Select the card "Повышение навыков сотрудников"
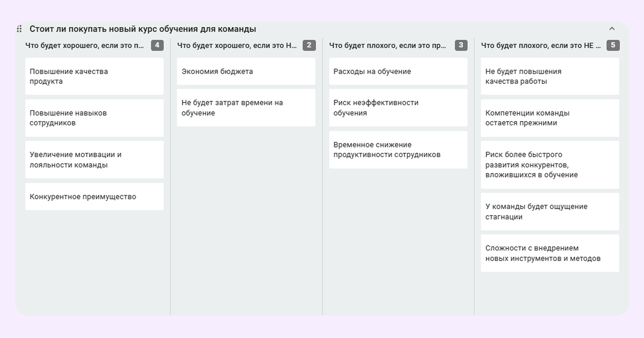The image size is (644, 338). (94, 118)
